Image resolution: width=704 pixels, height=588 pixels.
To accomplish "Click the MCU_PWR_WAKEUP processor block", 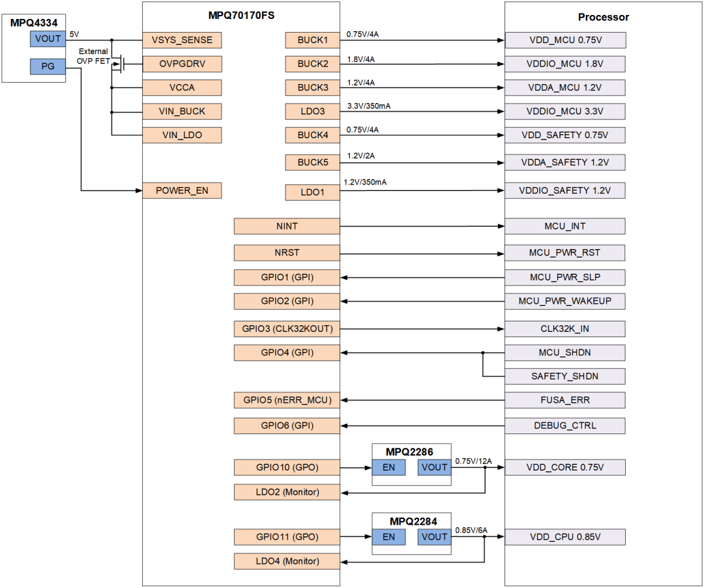I will [565, 301].
